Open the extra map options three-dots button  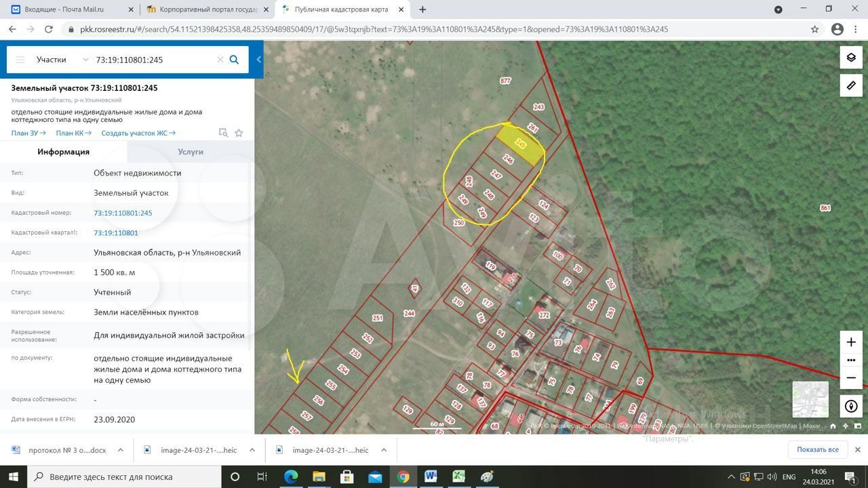pyautogui.click(x=851, y=360)
